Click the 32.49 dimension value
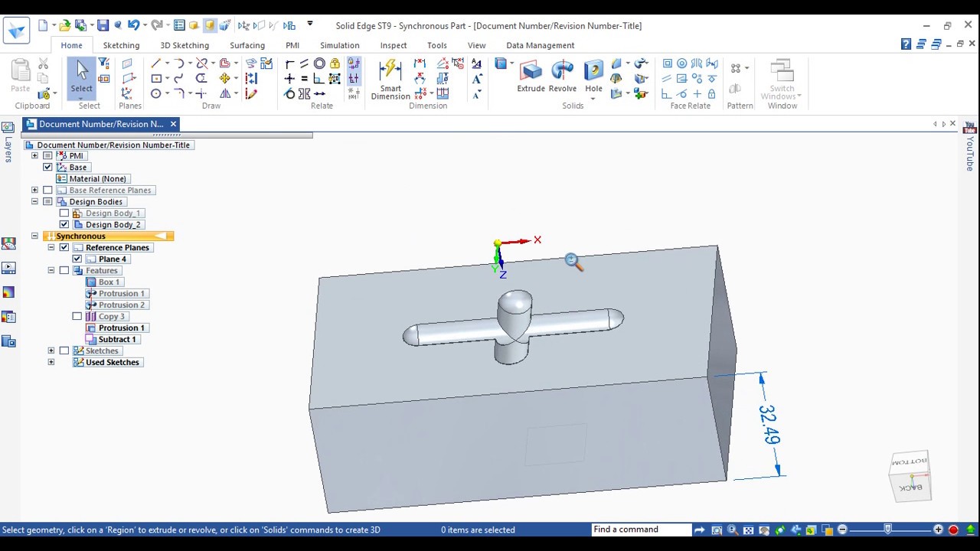This screenshot has height=551, width=980. click(768, 425)
